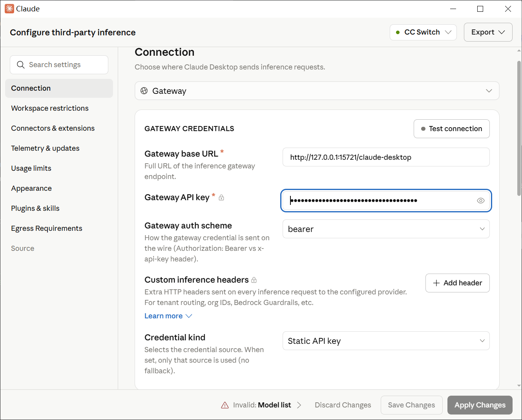Viewport: 522px width, 420px height.
Task: Click the Test connection button
Action: coord(451,129)
